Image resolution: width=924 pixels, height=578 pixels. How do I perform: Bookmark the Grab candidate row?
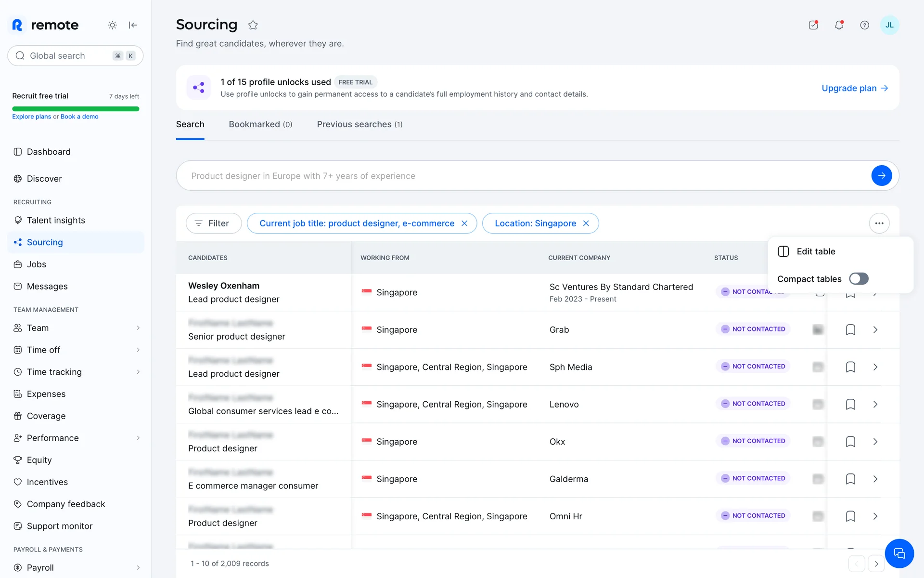850,330
